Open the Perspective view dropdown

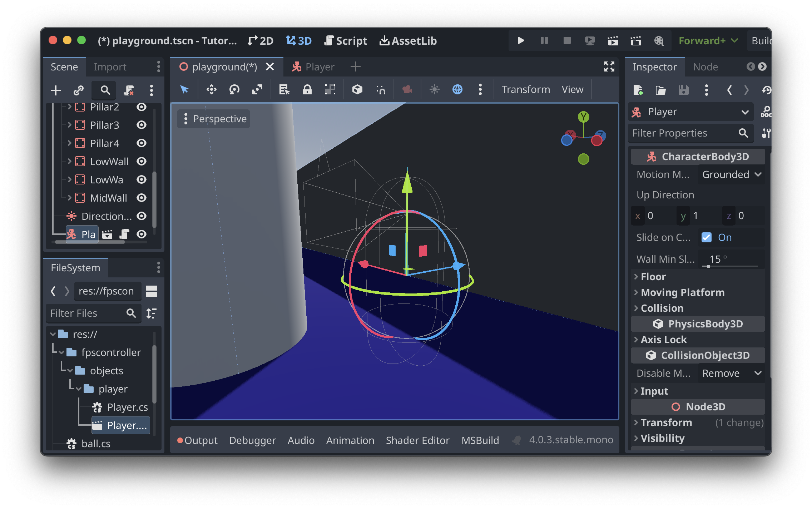click(x=213, y=118)
